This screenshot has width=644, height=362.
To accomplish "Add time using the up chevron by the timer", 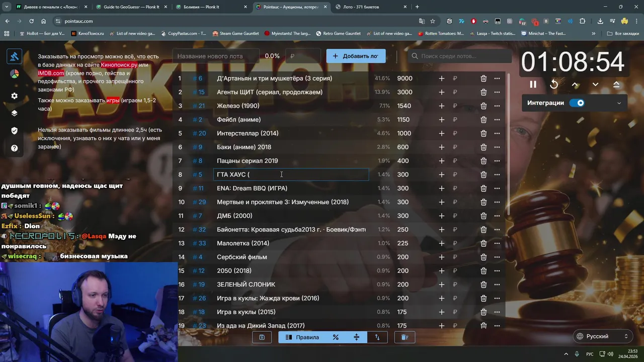I will point(575,84).
